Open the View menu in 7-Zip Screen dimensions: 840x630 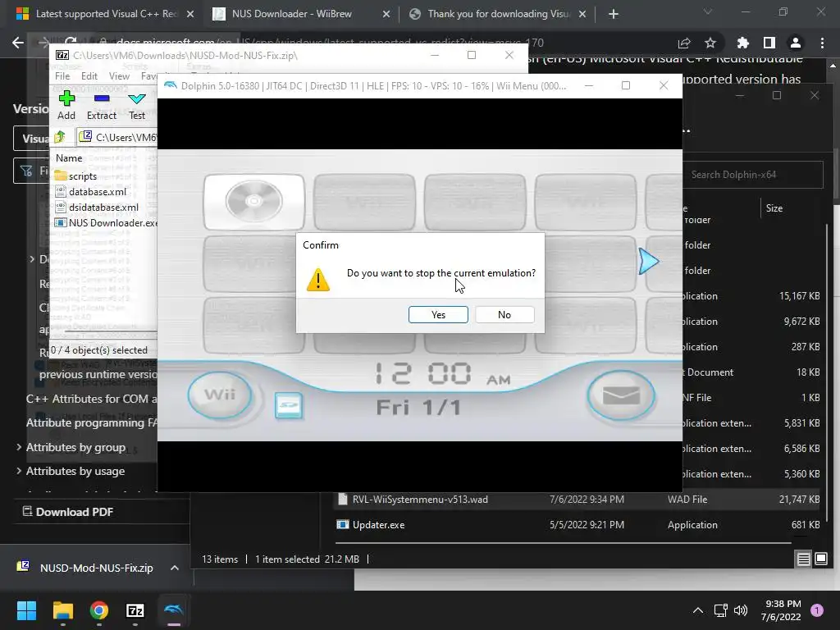click(119, 76)
